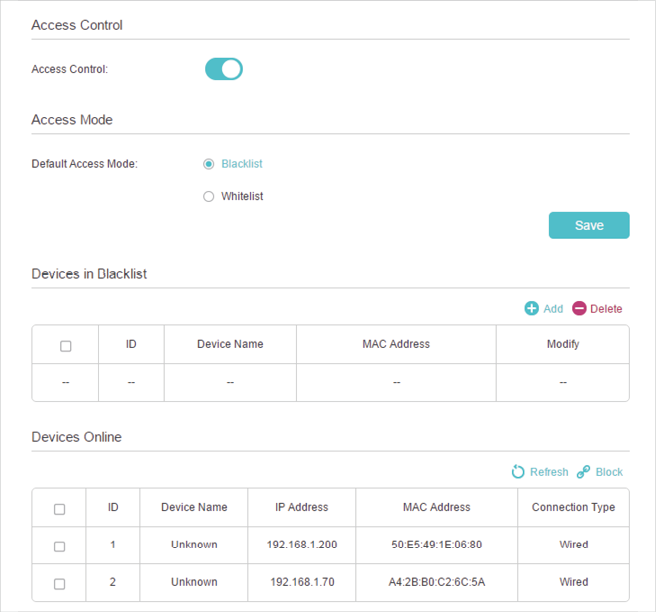Save the access mode settings
Image resolution: width=656 pixels, height=612 pixels.
point(589,225)
